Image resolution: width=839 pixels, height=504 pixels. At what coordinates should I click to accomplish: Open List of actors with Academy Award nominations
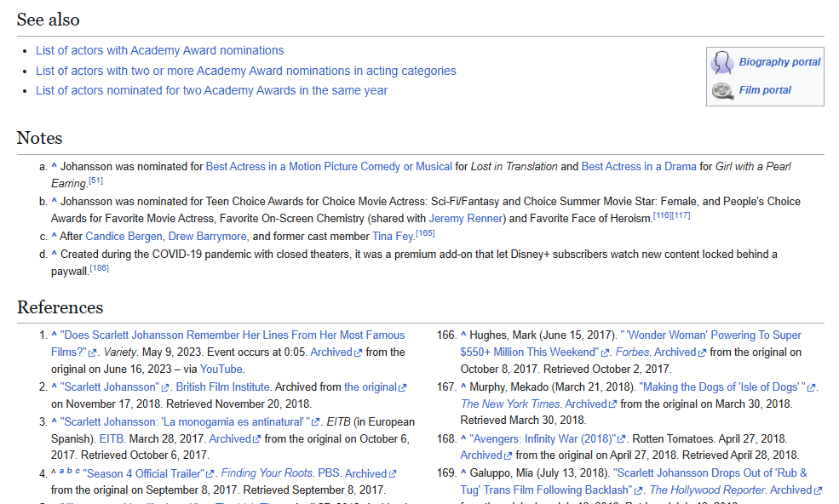160,50
